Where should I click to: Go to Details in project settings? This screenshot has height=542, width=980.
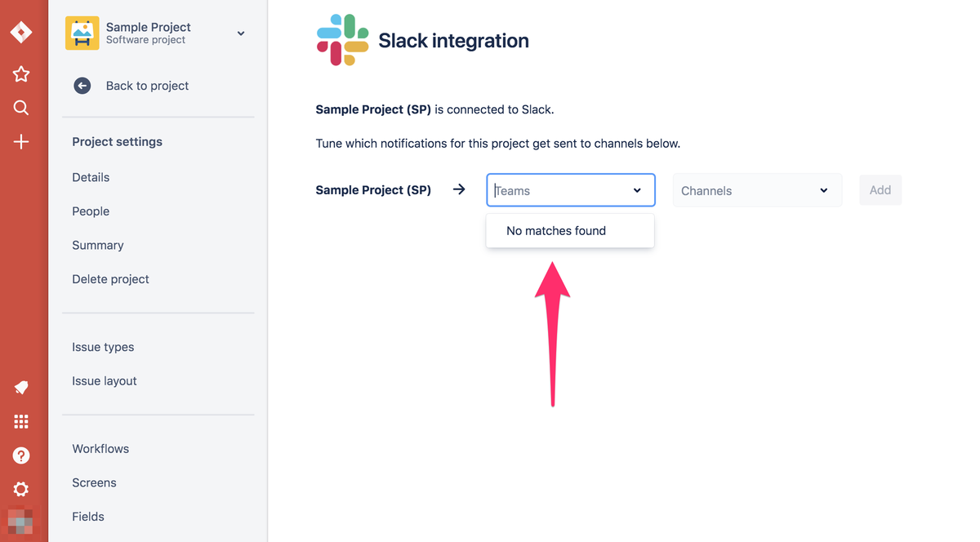coord(91,177)
